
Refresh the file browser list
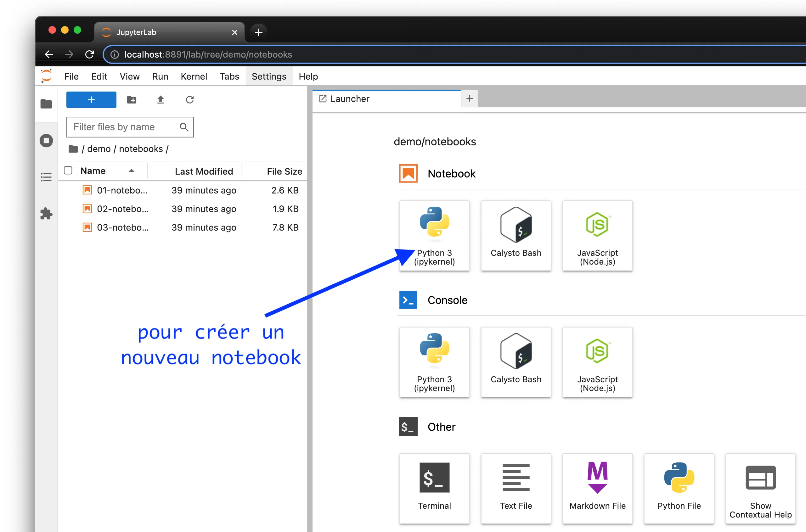click(190, 100)
